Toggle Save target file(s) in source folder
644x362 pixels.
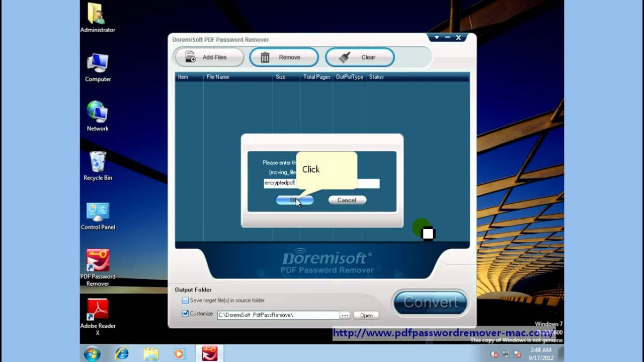185,300
